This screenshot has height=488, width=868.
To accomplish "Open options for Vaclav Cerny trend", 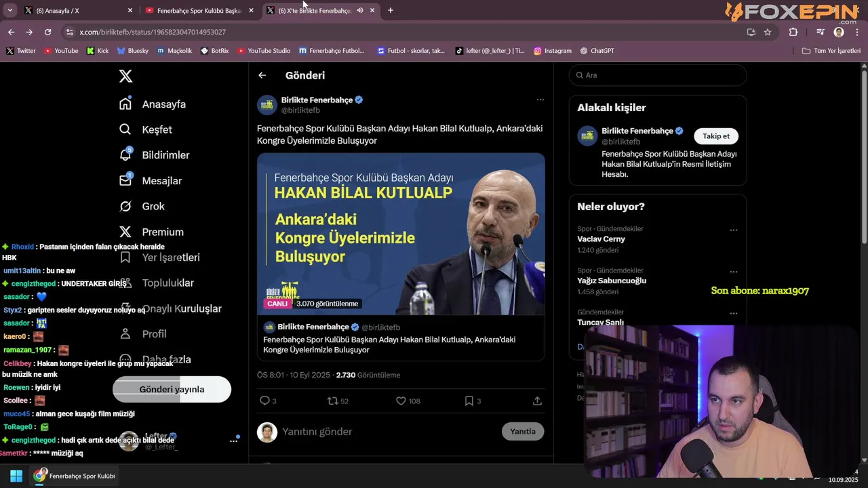I will click(x=733, y=230).
